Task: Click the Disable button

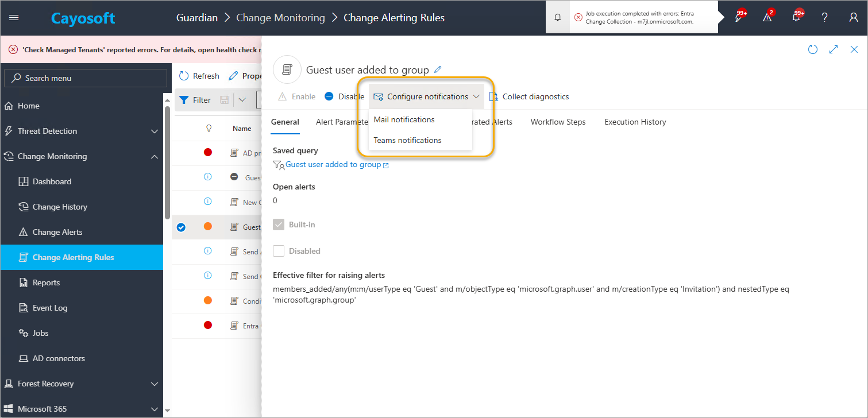Action: click(x=344, y=96)
